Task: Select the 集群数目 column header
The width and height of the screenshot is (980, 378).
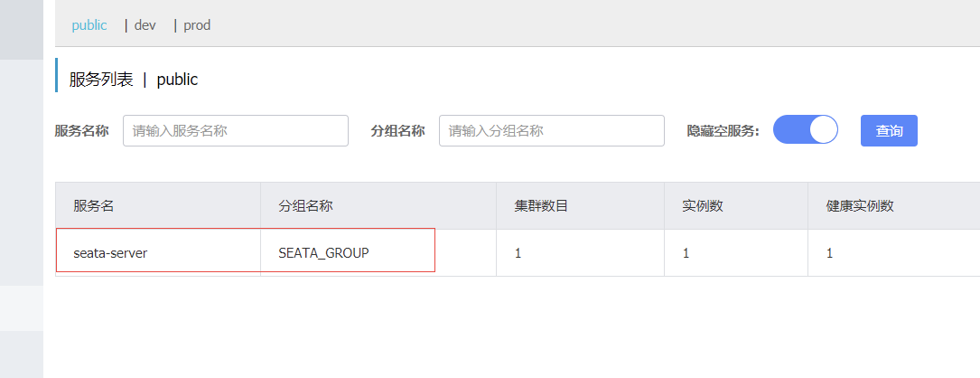Action: [x=535, y=206]
